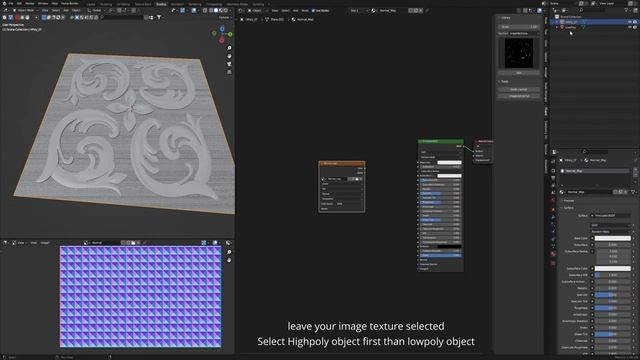Toggle X-ray mode in 3D viewport header
Screen dimensions: 640x360
(204, 10)
